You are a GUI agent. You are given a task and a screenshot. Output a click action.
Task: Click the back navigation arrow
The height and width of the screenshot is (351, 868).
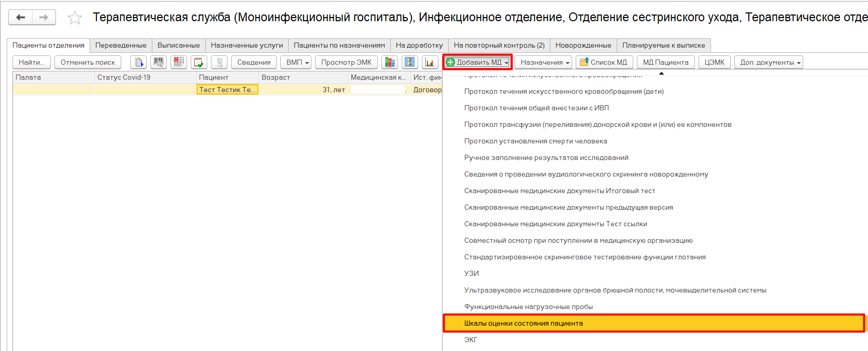click(x=21, y=18)
